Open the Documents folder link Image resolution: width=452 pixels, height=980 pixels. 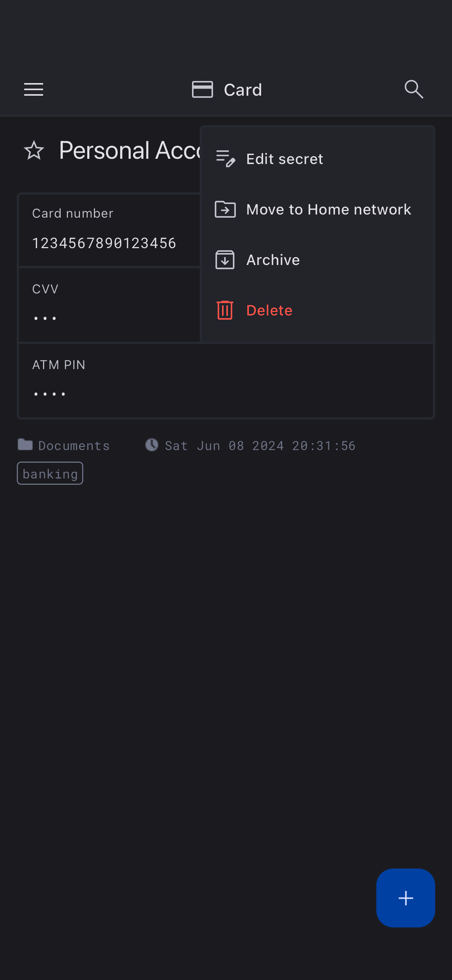[74, 445]
